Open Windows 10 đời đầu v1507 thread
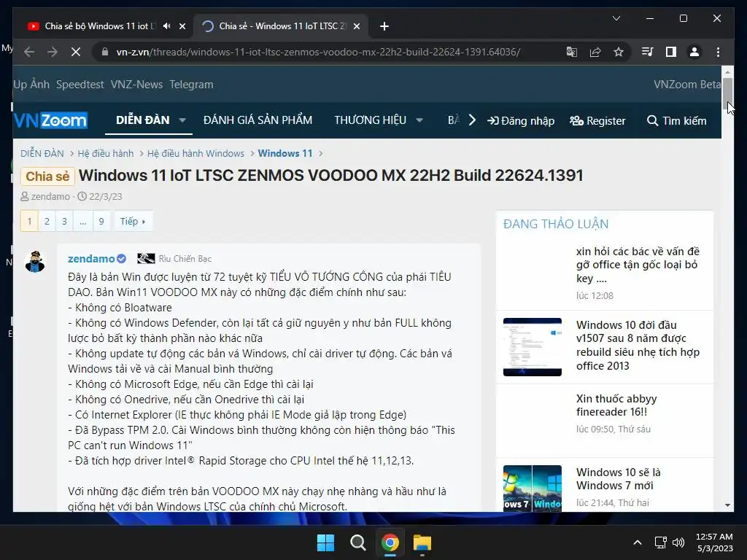The width and height of the screenshot is (747, 560). [638, 345]
